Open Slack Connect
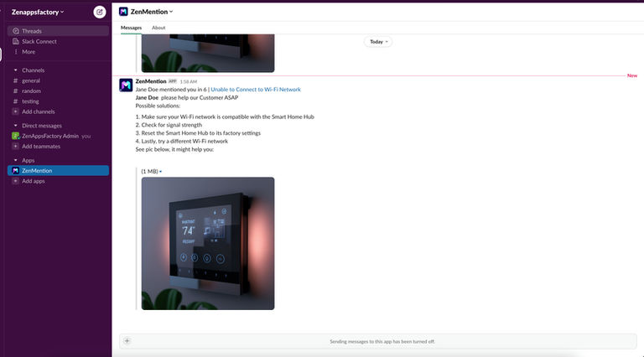This screenshot has height=357, width=644. [x=58, y=41]
